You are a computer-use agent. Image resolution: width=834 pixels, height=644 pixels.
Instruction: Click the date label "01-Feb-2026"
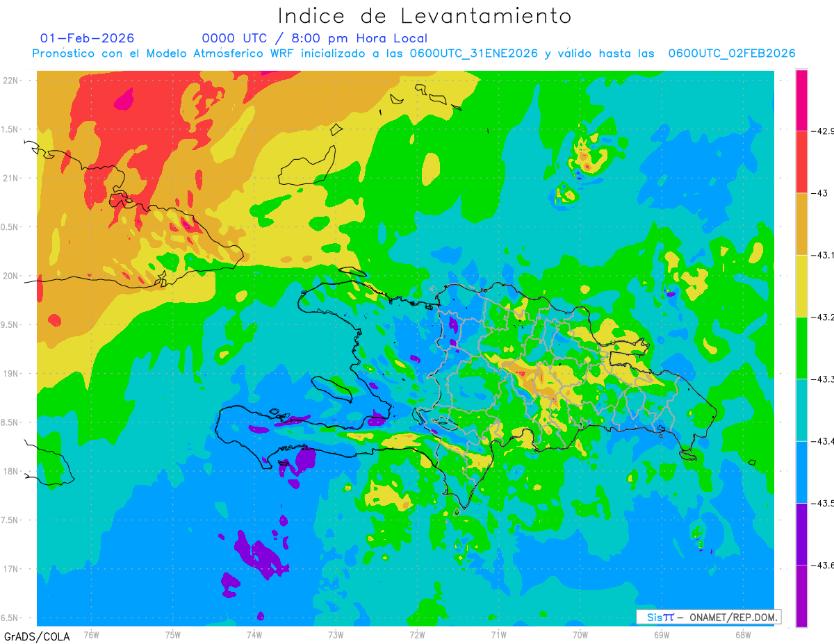click(88, 38)
